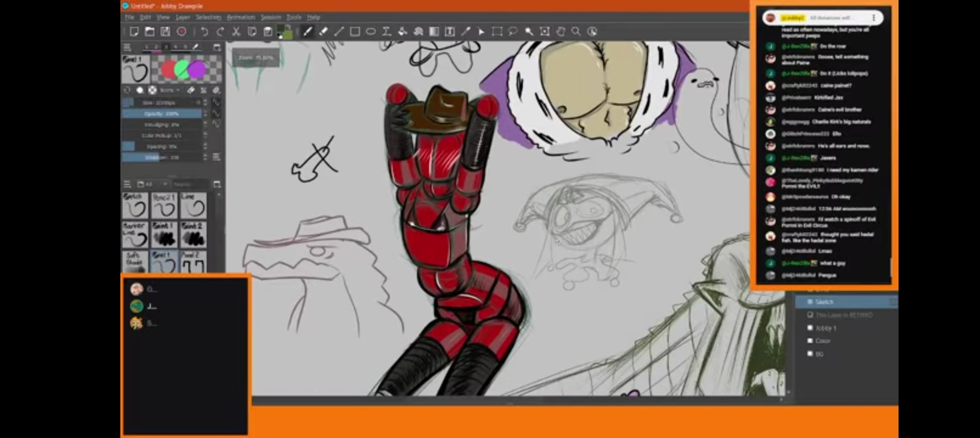
Task: Pick the ellipse shape tool
Action: pos(370,32)
